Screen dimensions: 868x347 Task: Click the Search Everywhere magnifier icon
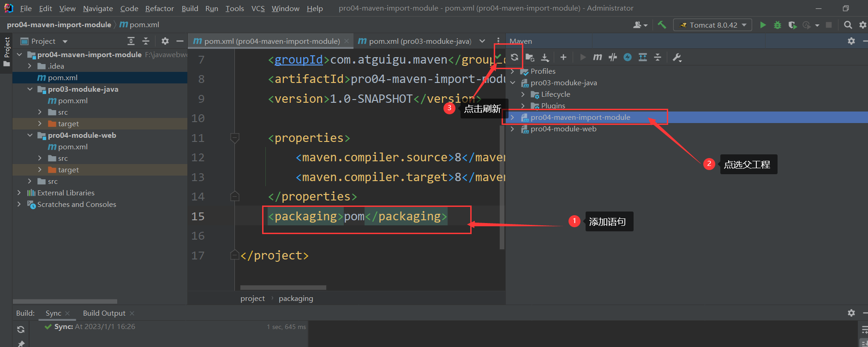pos(848,25)
